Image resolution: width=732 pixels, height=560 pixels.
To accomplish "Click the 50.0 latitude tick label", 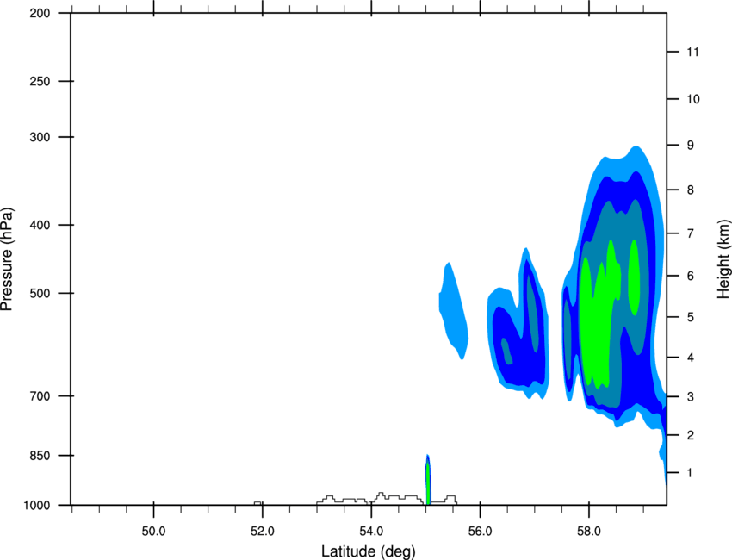I will [x=153, y=531].
